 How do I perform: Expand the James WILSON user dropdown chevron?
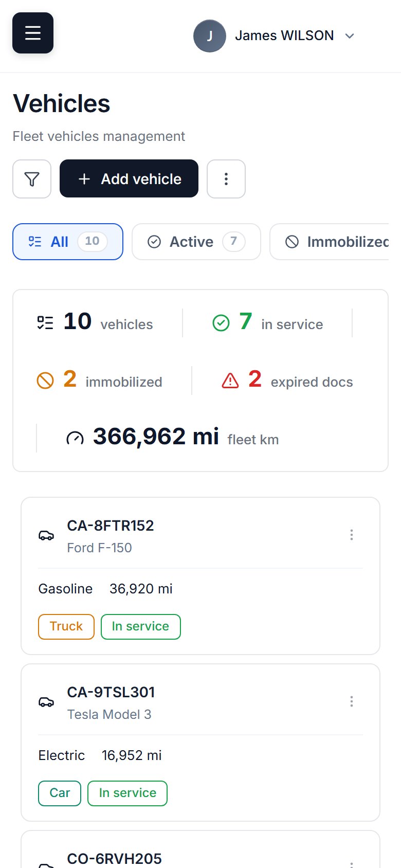(x=350, y=35)
